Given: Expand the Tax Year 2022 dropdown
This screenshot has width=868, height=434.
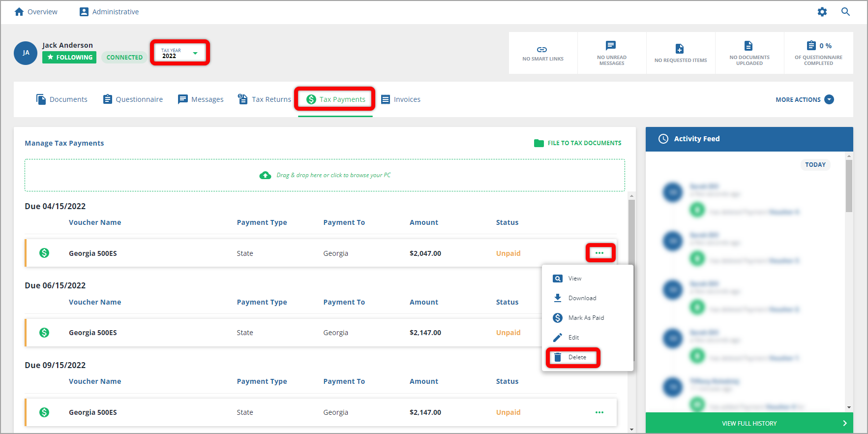Looking at the screenshot, I should 180,53.
